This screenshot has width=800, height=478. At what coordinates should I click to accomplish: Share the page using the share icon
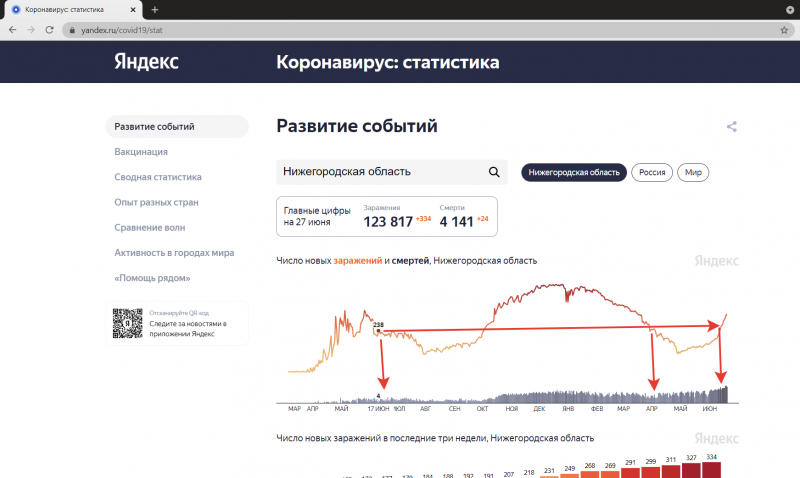[x=732, y=127]
